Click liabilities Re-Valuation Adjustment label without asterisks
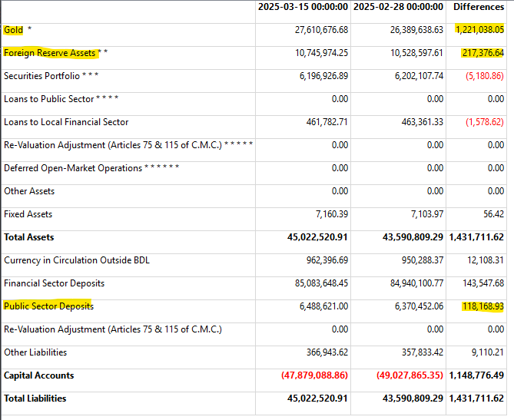 coord(113,329)
